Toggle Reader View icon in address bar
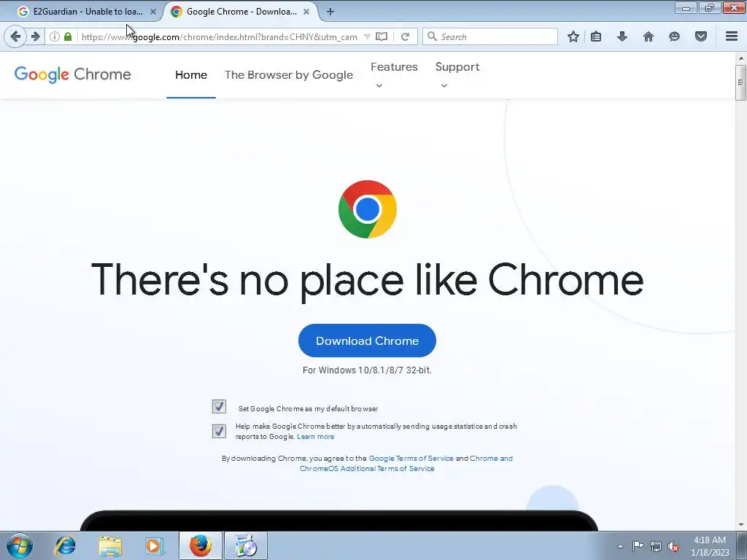 point(382,36)
